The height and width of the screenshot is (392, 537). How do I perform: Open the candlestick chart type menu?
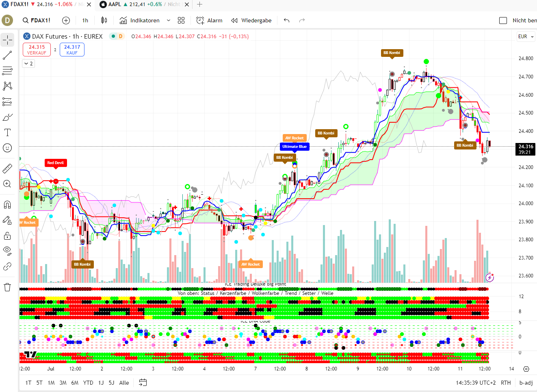104,20
